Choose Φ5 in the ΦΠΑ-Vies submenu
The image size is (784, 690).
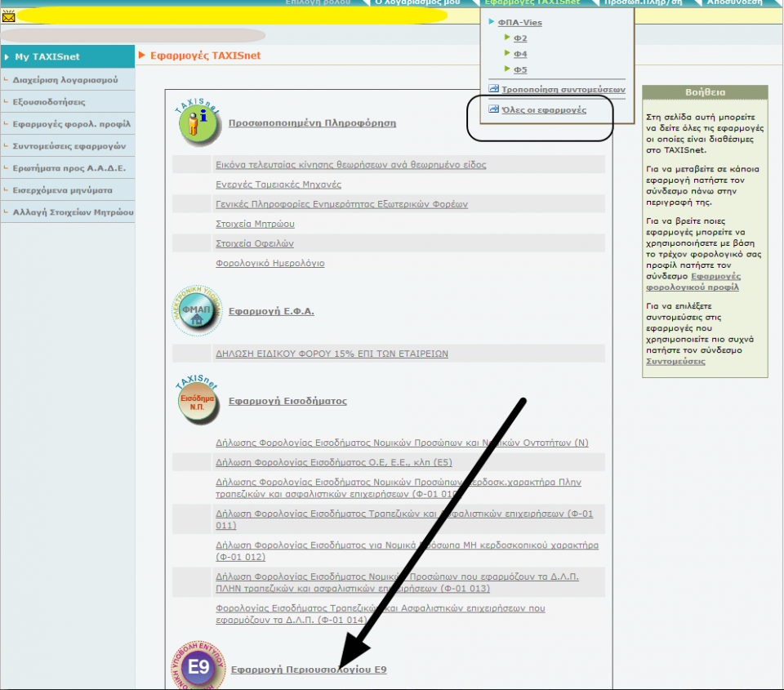(x=520, y=69)
